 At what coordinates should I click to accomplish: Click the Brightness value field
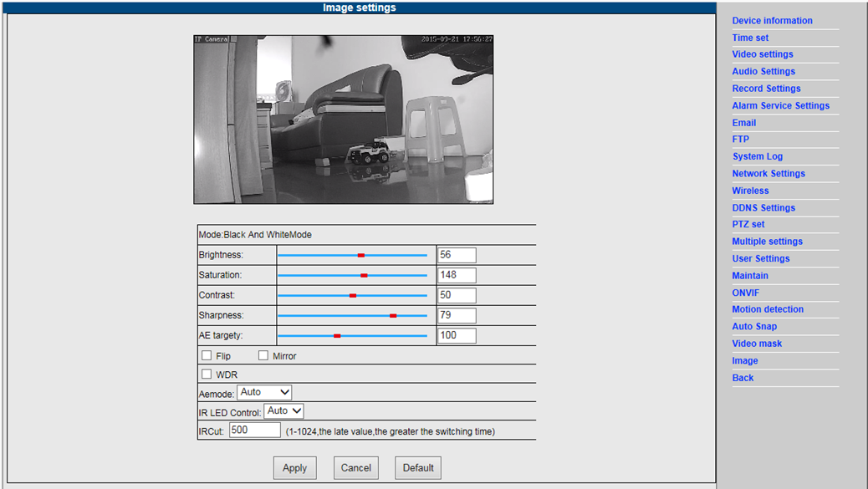(x=457, y=255)
